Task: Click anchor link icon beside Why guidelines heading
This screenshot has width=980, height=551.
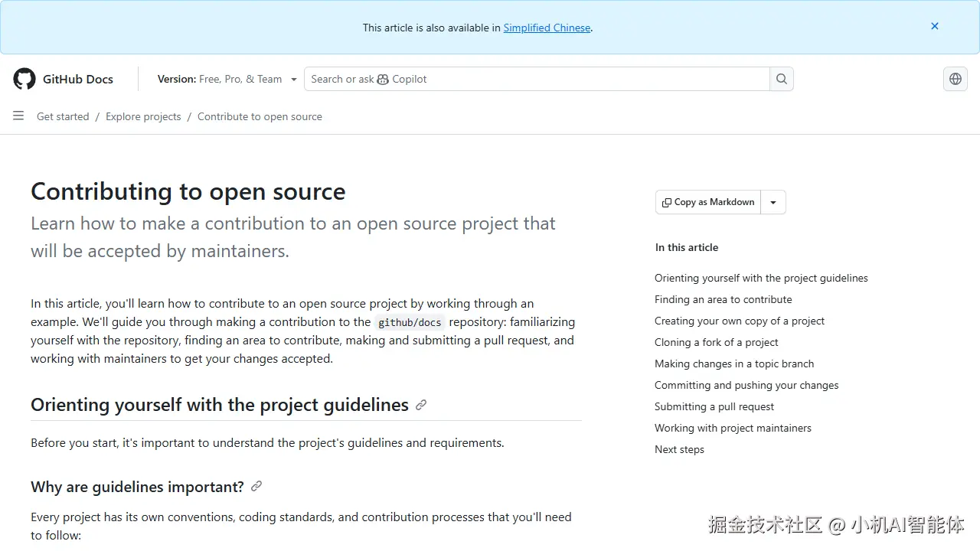Action: point(256,486)
